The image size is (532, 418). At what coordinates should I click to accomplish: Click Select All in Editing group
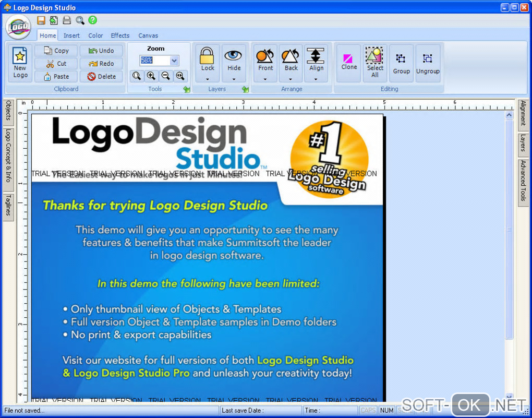[375, 63]
